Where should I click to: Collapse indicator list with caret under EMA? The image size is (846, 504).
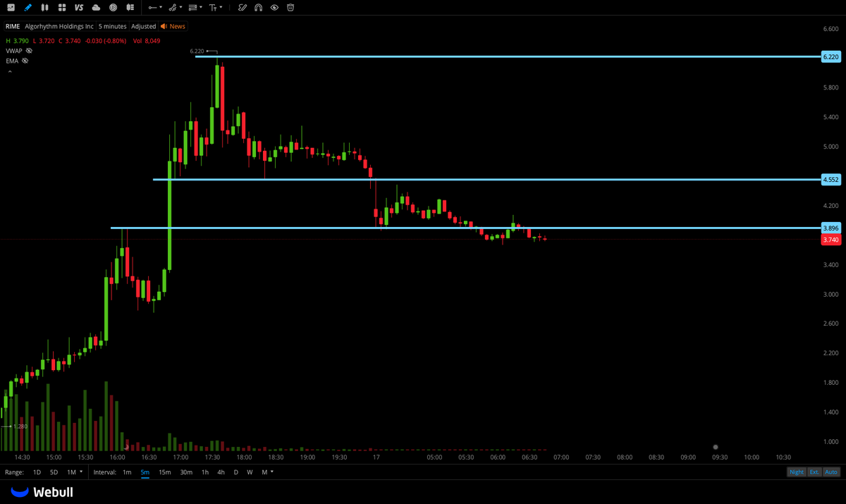coord(10,71)
